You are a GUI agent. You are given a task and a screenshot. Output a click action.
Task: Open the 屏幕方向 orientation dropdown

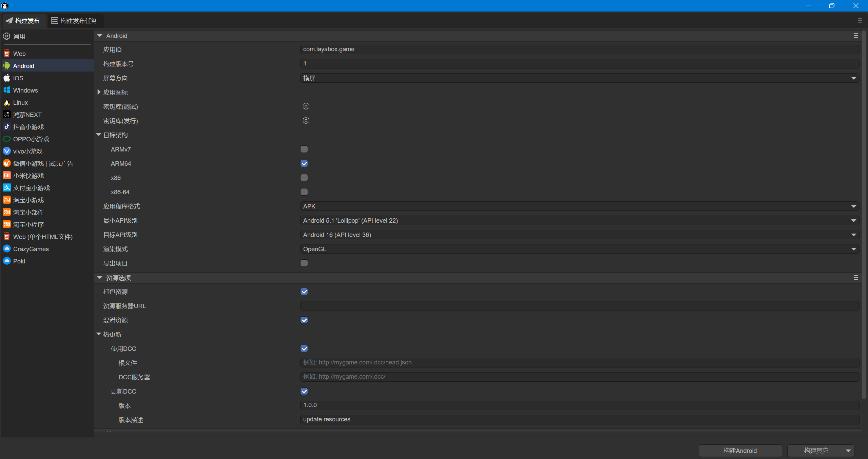tap(579, 78)
